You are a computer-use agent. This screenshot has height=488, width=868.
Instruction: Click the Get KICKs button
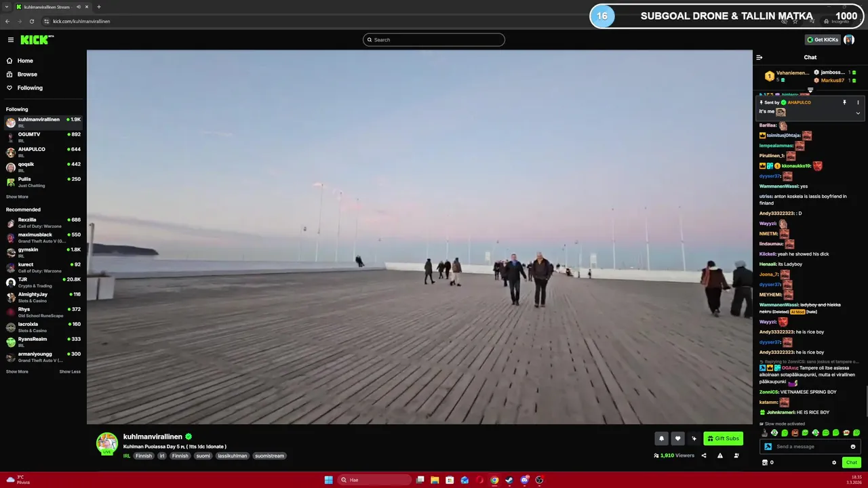[x=823, y=40]
